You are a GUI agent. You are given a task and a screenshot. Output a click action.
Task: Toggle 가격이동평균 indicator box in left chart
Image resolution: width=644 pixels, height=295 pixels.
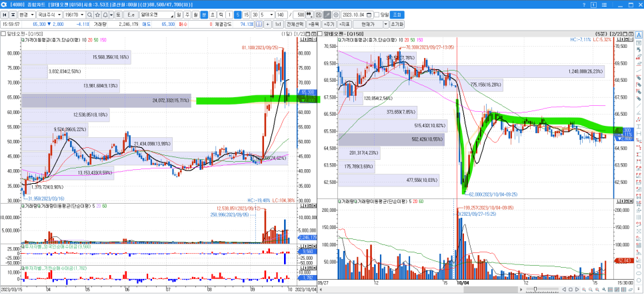tap(23, 40)
